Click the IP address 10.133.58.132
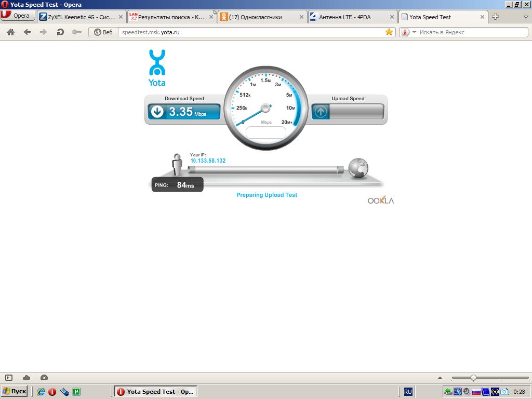The width and height of the screenshot is (532, 399). pos(208,161)
